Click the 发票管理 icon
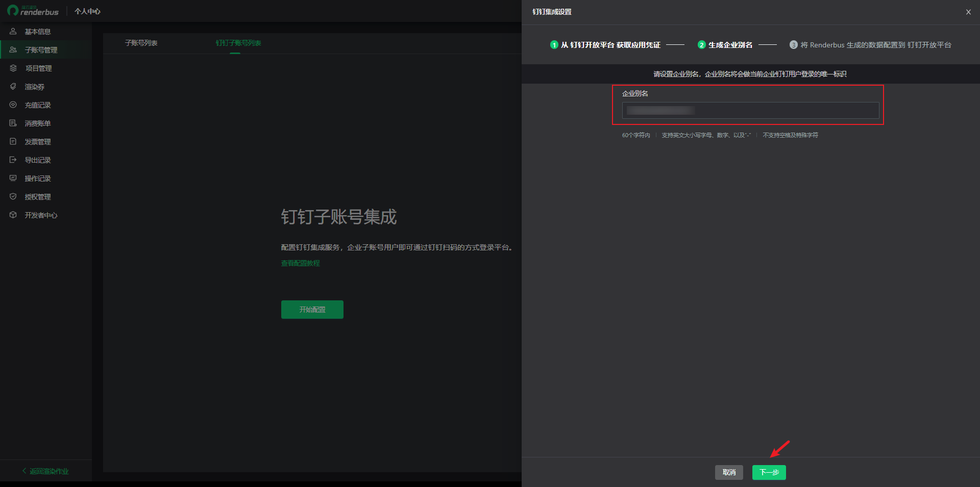Viewport: 980px width, 487px height. click(x=13, y=141)
